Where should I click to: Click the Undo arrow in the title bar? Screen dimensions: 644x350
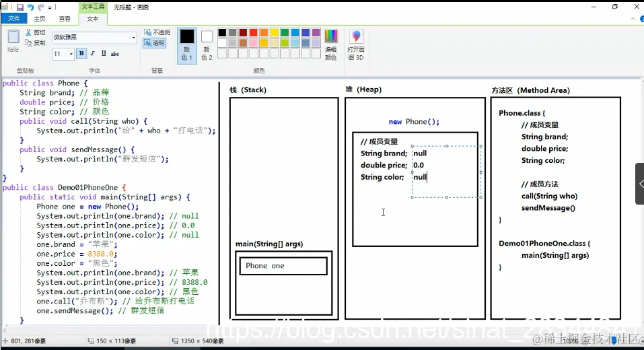[30, 7]
